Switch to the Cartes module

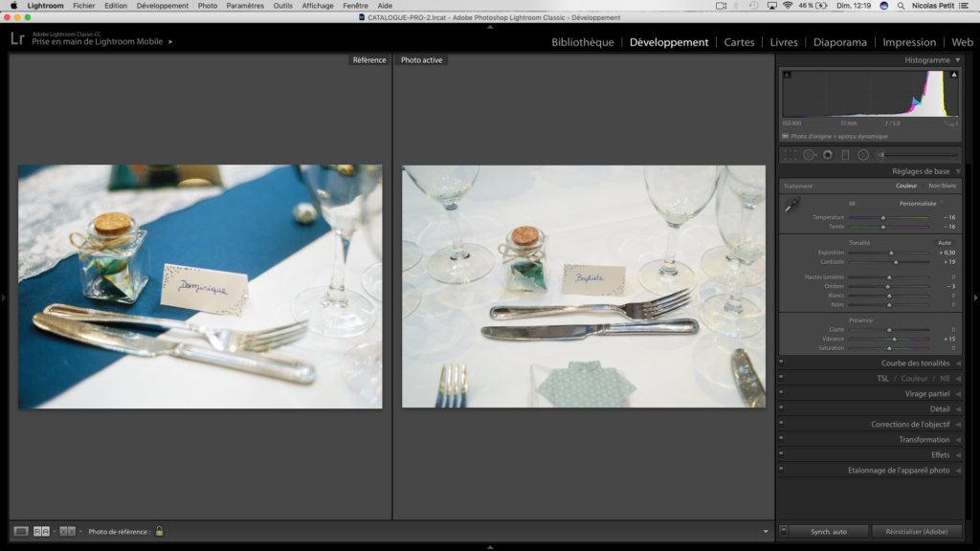[x=739, y=42]
